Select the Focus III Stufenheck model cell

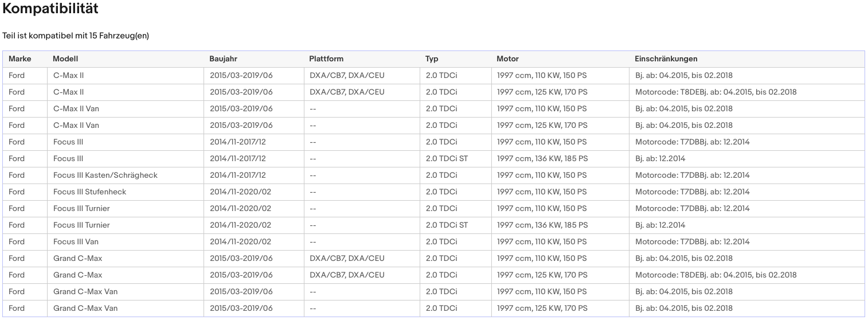click(x=89, y=192)
